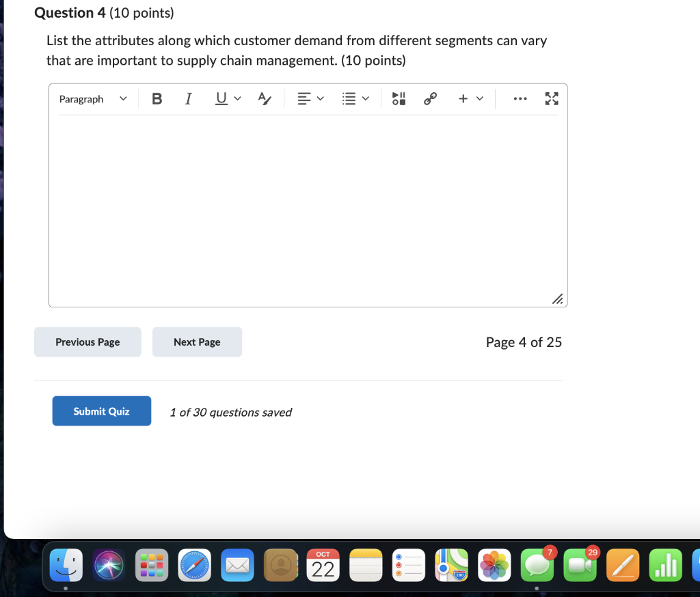The width and height of the screenshot is (700, 597).
Task: Expand the underline options chevron
Action: pos(237,98)
